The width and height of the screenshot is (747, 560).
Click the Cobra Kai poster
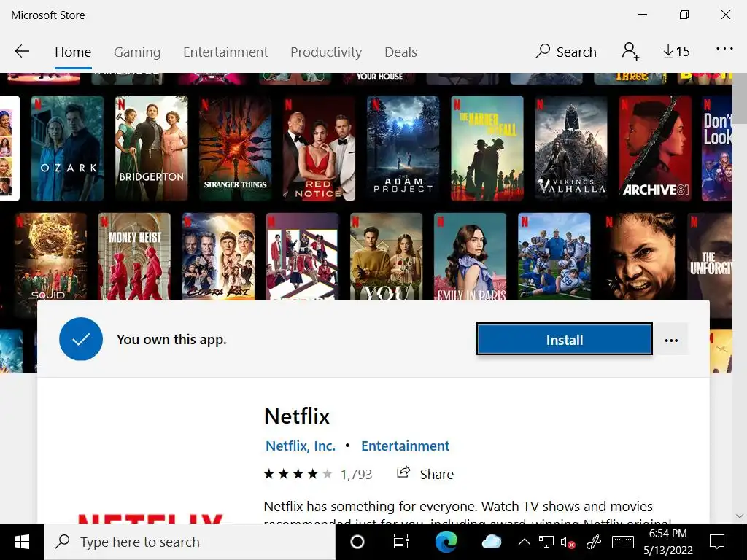pos(218,257)
